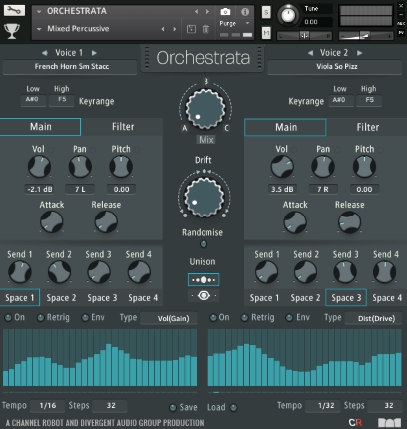
Task: Click the Voice 2 Release knob
Action: tap(349, 222)
